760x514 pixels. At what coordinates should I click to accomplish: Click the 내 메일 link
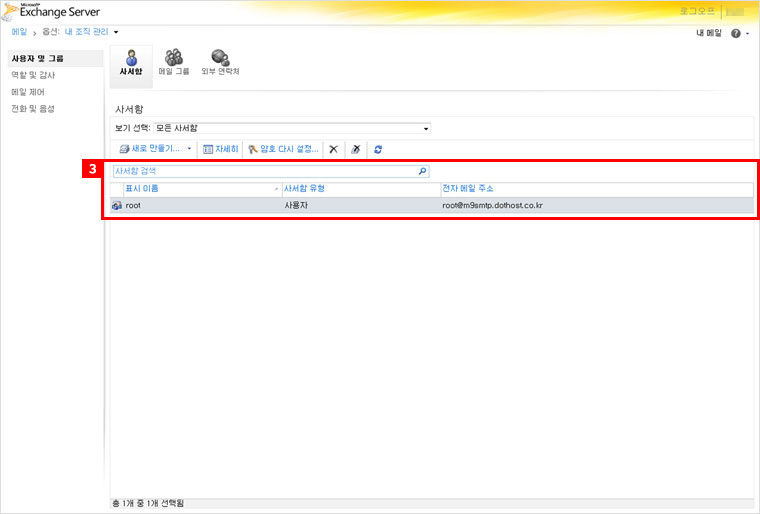point(708,33)
